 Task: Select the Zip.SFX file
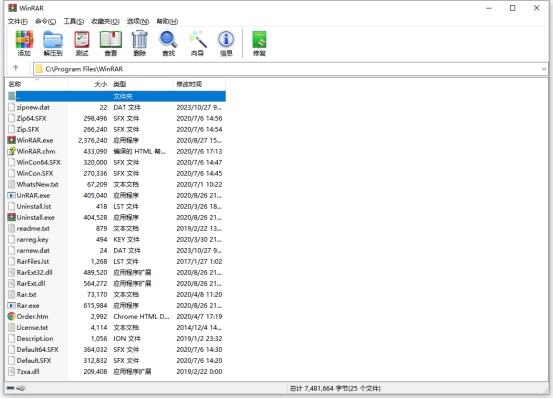(x=28, y=129)
